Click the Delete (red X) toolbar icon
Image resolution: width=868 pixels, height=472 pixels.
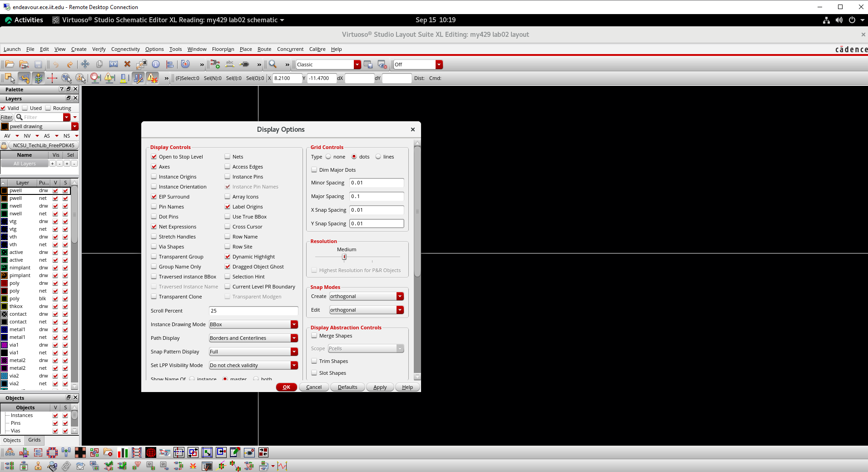coord(127,65)
